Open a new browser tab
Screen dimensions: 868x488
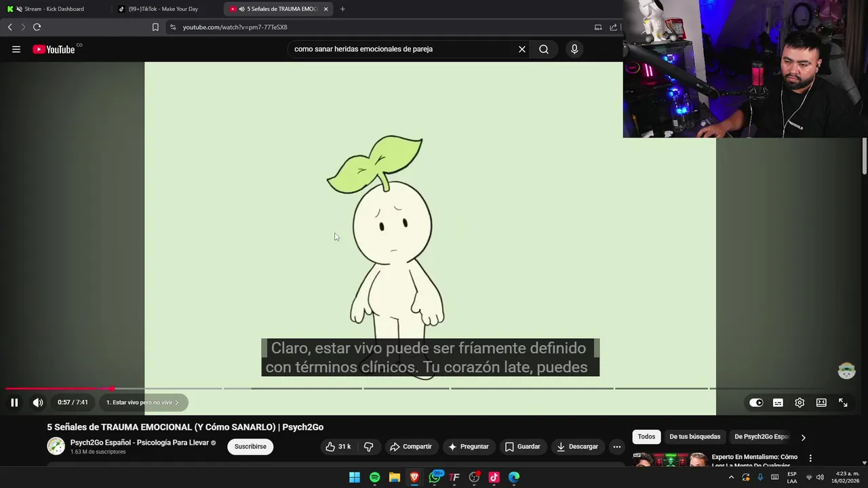pos(342,9)
